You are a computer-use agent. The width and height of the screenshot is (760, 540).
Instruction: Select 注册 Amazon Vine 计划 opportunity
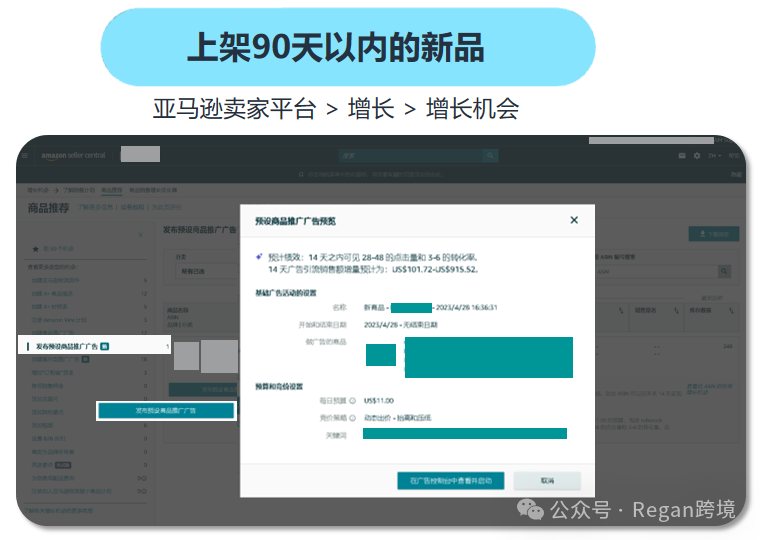pos(59,320)
